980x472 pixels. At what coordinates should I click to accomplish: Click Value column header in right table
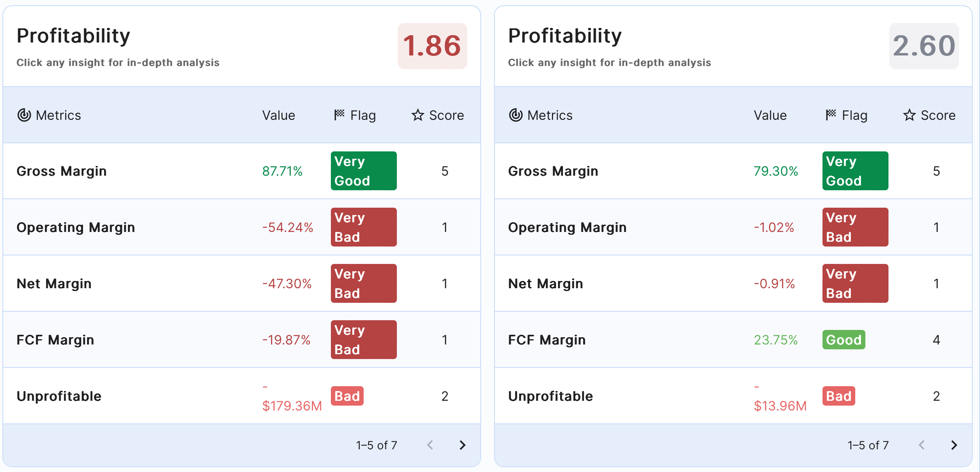point(770,115)
